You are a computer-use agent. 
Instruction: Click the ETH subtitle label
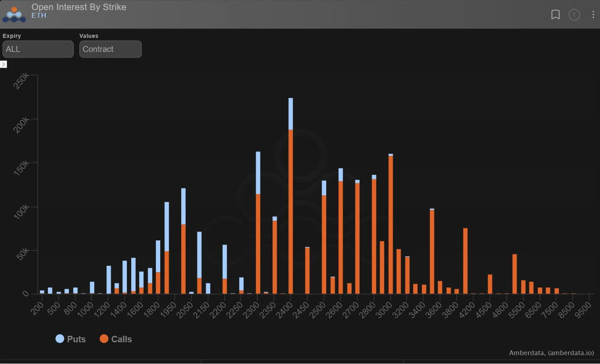click(39, 16)
